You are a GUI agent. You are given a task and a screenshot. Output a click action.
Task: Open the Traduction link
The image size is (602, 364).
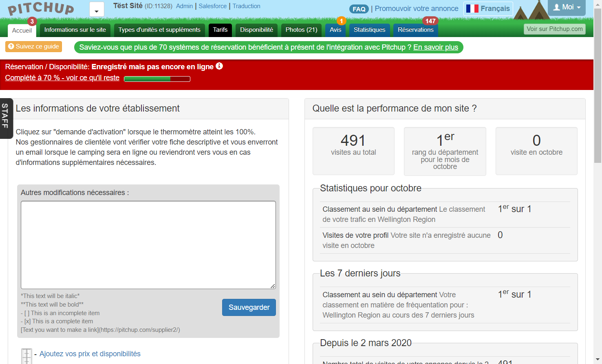pyautogui.click(x=246, y=6)
